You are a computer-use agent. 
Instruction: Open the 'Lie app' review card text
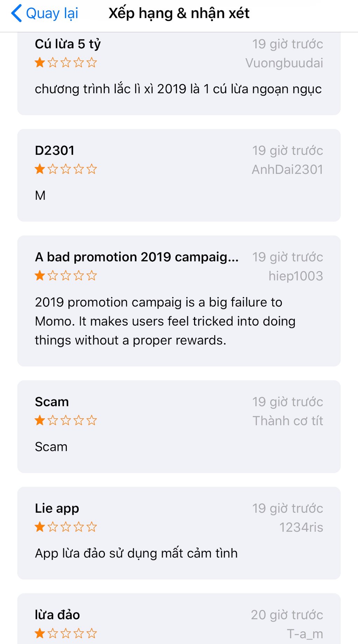[136, 554]
